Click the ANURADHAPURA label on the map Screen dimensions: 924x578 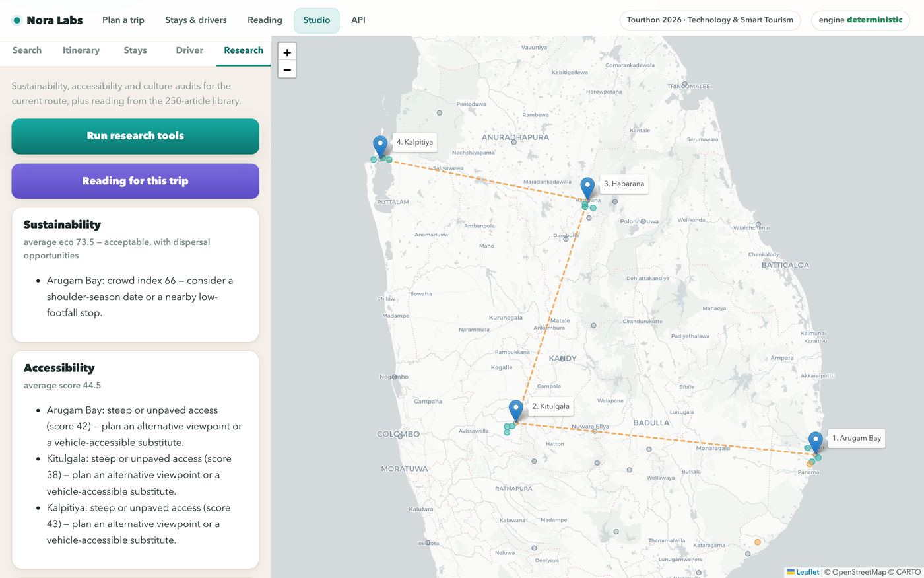point(515,137)
